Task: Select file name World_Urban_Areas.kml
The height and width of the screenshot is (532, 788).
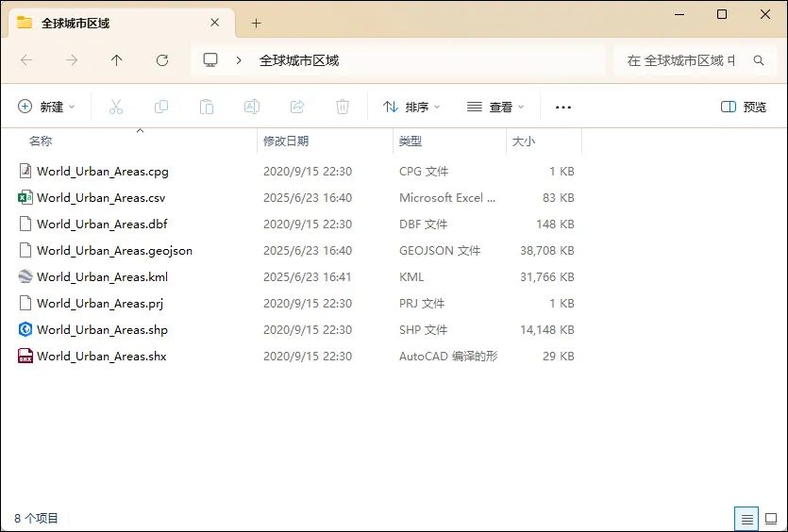Action: tap(103, 276)
